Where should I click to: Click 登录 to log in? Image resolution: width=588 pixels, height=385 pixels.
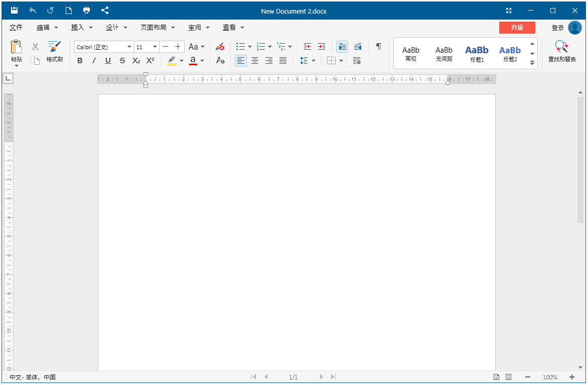[x=557, y=28]
